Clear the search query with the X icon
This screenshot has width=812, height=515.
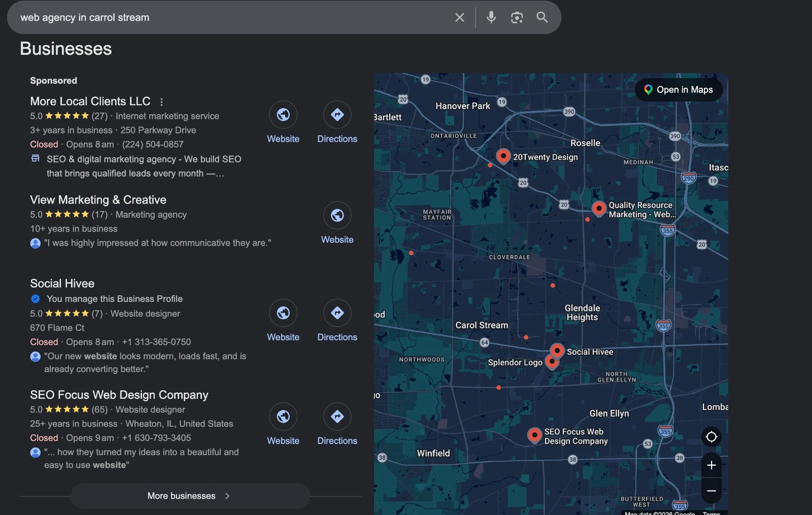(459, 17)
